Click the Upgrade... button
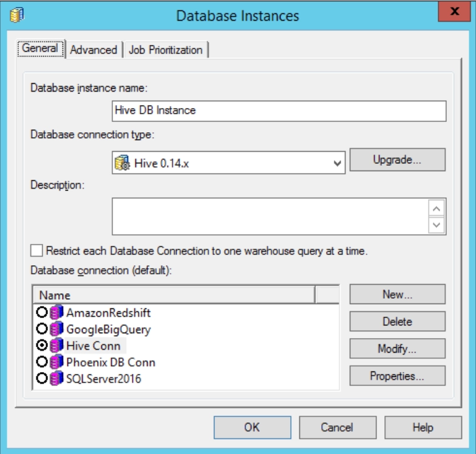The image size is (476, 454). coord(397,160)
